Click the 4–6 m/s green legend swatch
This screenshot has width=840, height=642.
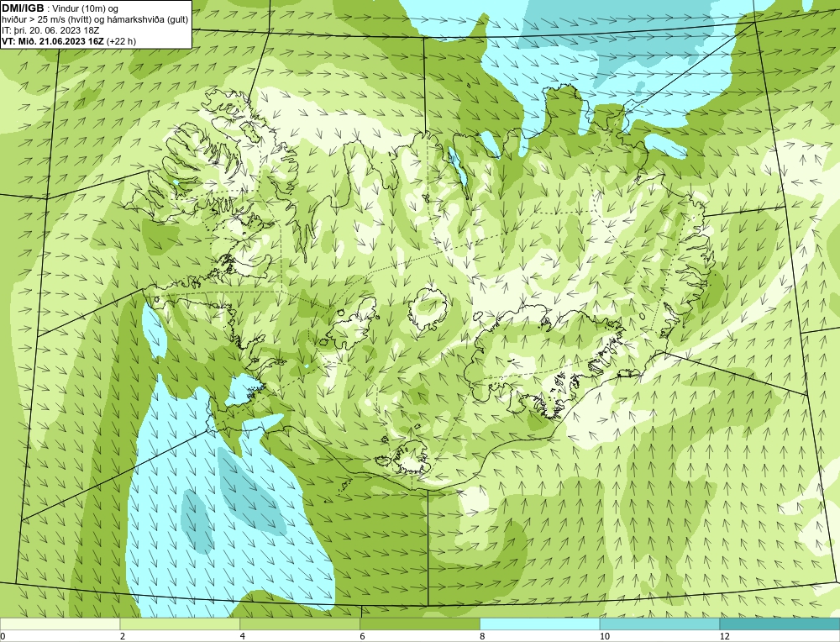(300, 624)
